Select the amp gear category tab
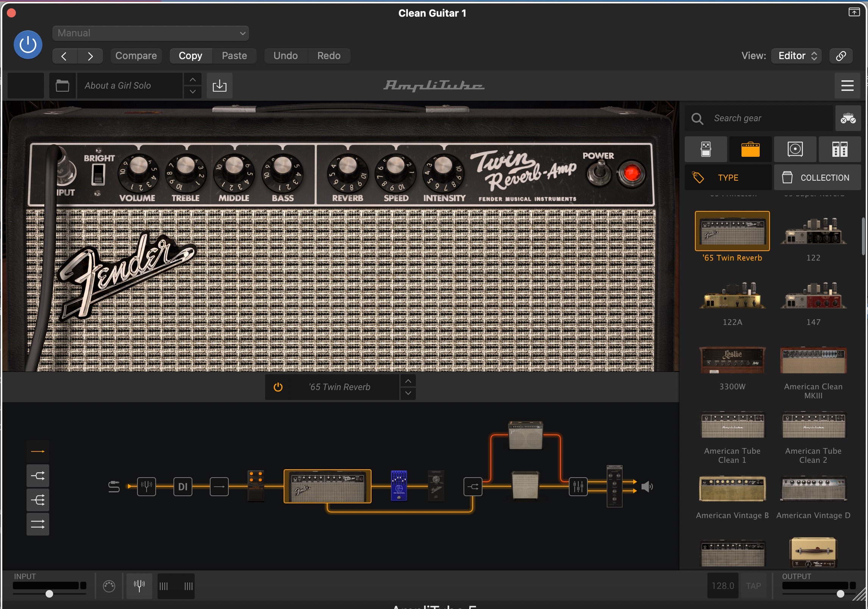Viewport: 868px width, 609px height. coord(751,149)
